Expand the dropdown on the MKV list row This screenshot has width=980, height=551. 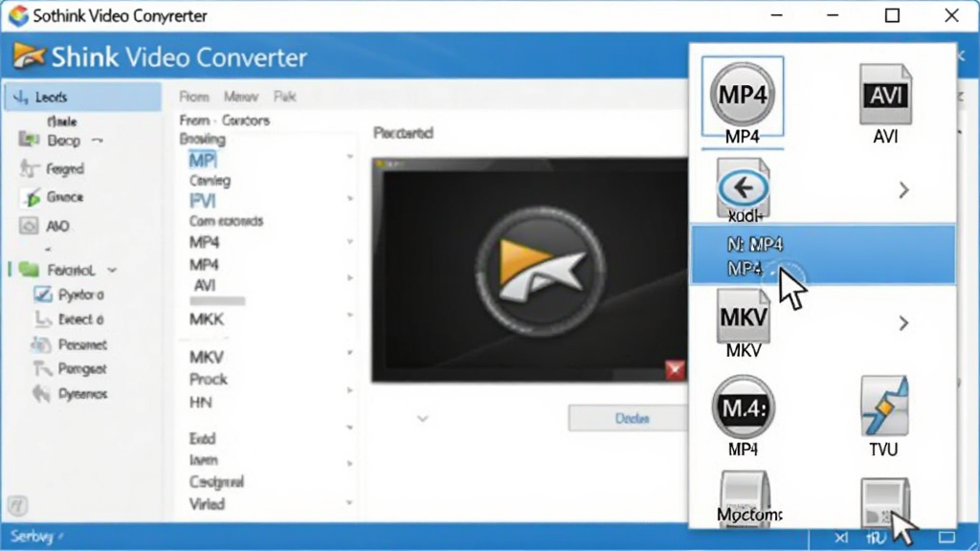[x=350, y=353]
